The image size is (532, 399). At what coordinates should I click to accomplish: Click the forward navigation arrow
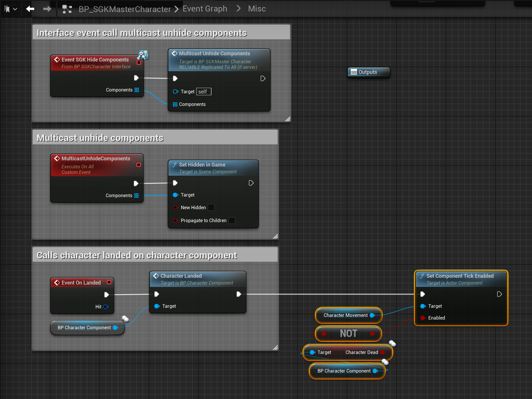coord(47,9)
